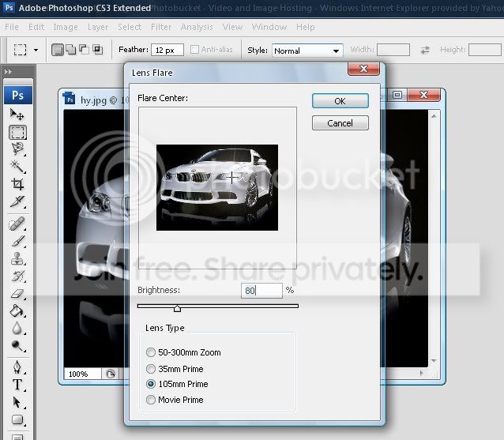Select the Brush tool

pos(17,242)
